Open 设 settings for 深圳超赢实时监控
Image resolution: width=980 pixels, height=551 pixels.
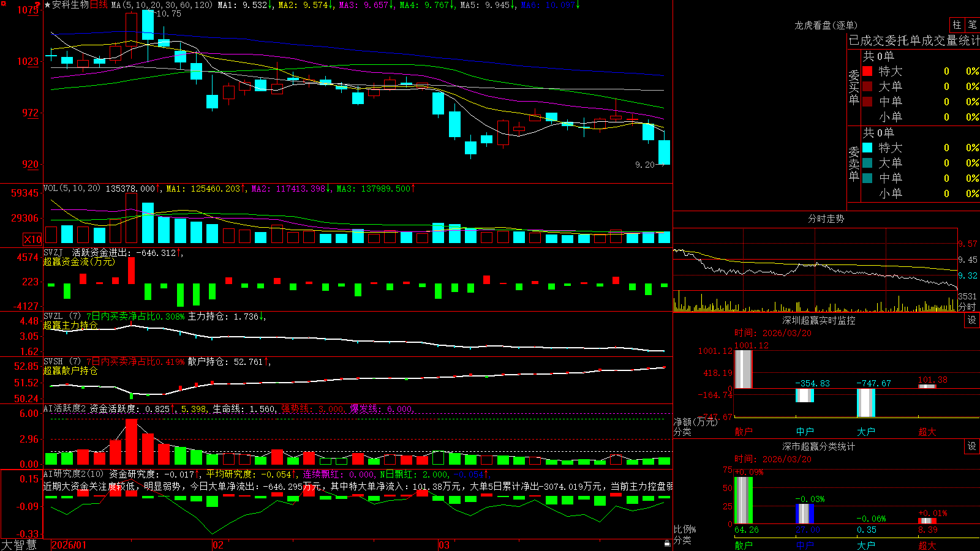[x=972, y=320]
